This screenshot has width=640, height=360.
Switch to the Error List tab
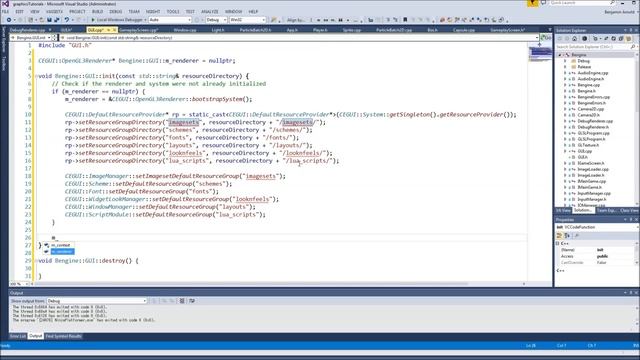point(18,336)
